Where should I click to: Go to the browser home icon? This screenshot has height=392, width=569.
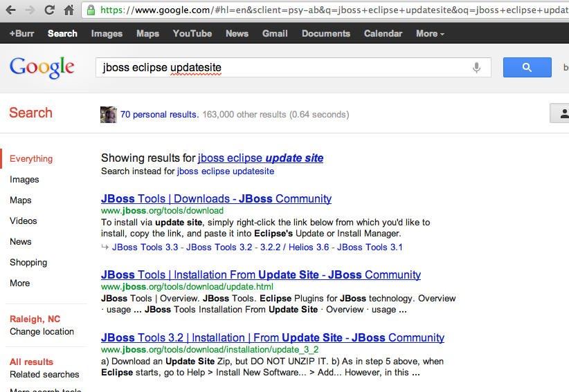69,10
